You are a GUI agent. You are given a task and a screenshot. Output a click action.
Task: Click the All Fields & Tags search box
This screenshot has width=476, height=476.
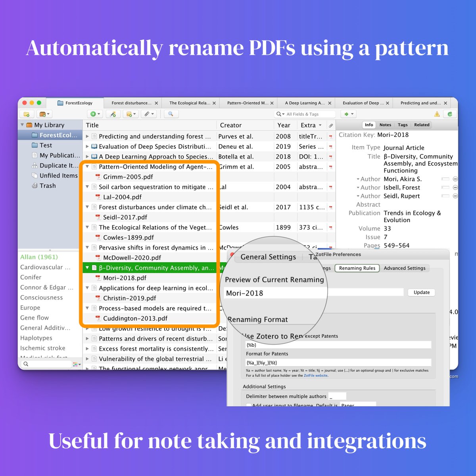point(305,114)
